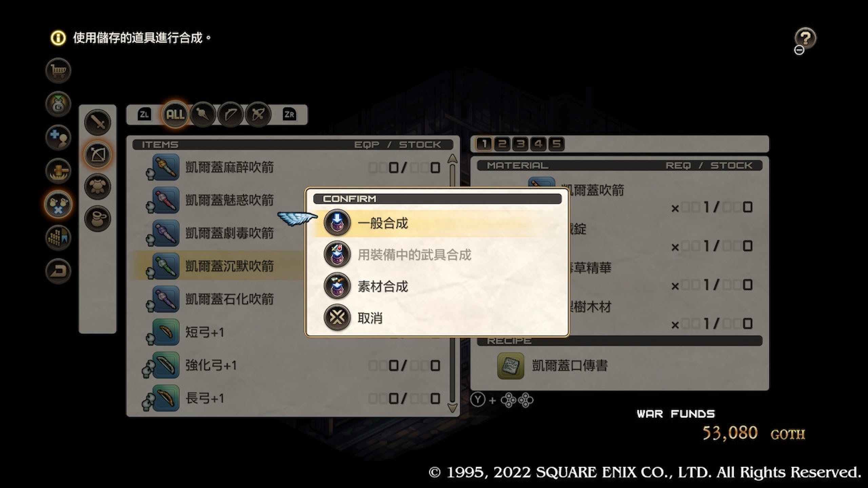Click the items list scrollbar track
This screenshot has width=868, height=488.
point(453,283)
